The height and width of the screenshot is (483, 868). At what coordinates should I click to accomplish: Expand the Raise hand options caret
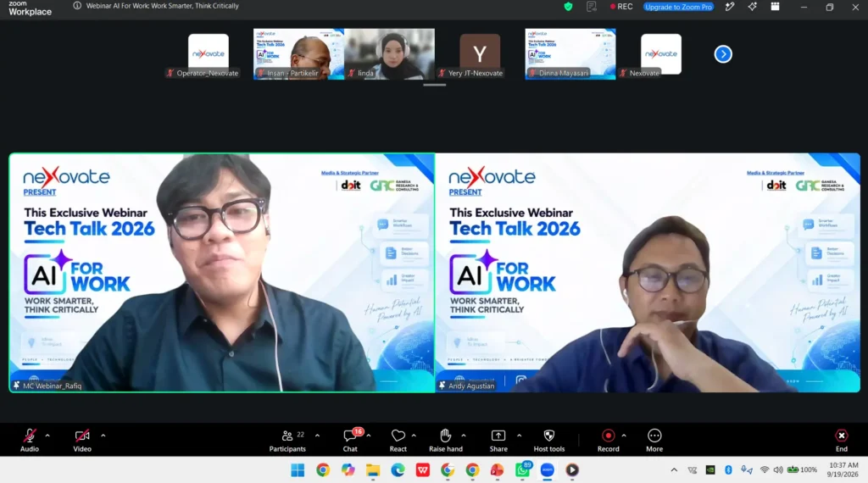[x=464, y=436]
